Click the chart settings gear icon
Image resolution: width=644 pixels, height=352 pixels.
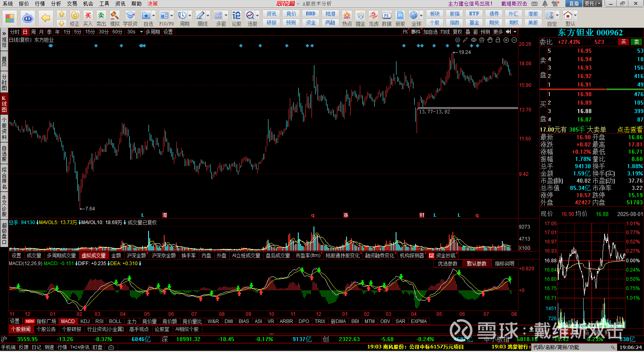point(458,40)
